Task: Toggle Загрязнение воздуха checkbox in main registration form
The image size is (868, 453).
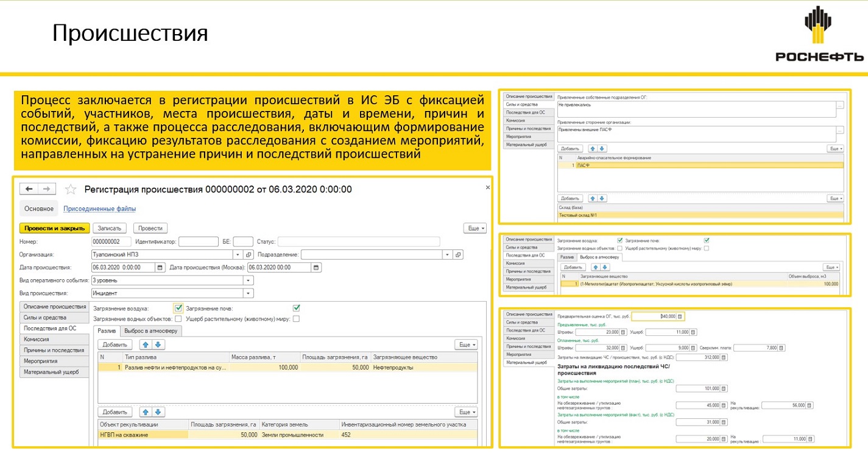Action: coord(178,308)
